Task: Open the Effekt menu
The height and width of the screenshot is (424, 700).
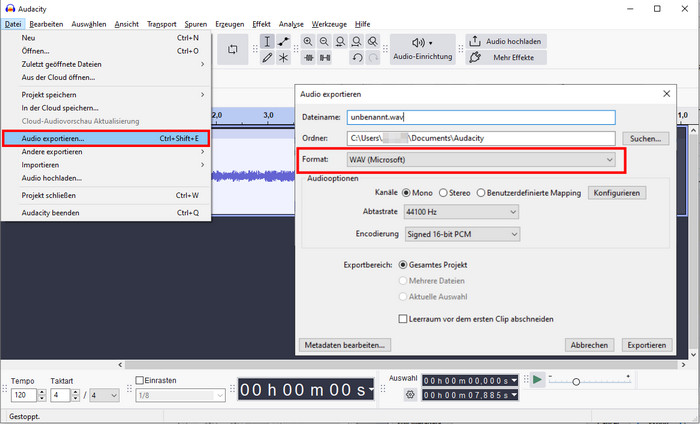Action: coord(261,24)
